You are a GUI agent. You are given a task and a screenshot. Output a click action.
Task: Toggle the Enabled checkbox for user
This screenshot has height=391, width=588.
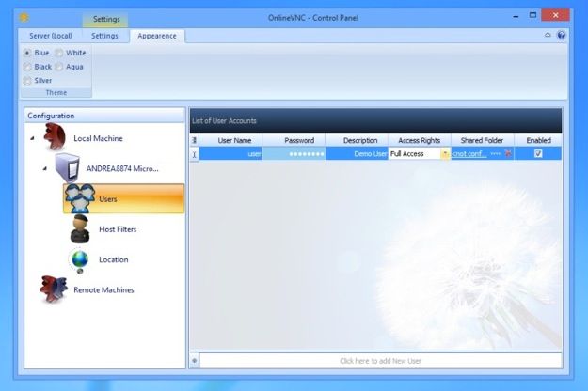(538, 153)
